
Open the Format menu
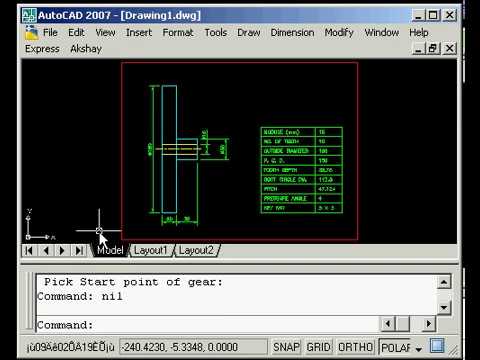point(178,33)
